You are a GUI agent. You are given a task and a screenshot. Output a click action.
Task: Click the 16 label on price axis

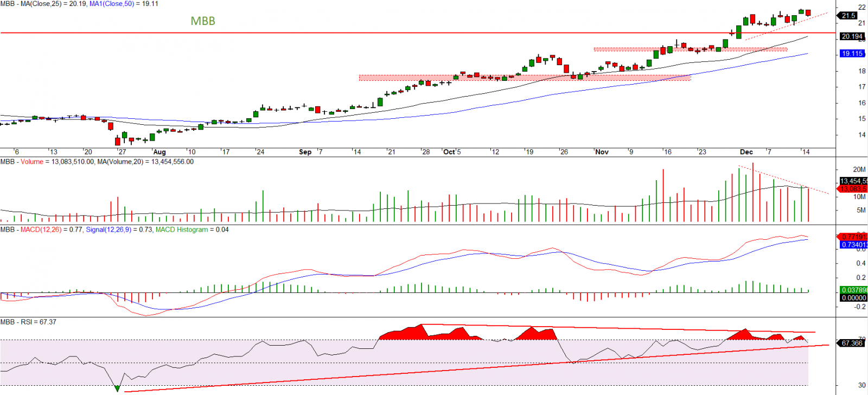click(862, 103)
